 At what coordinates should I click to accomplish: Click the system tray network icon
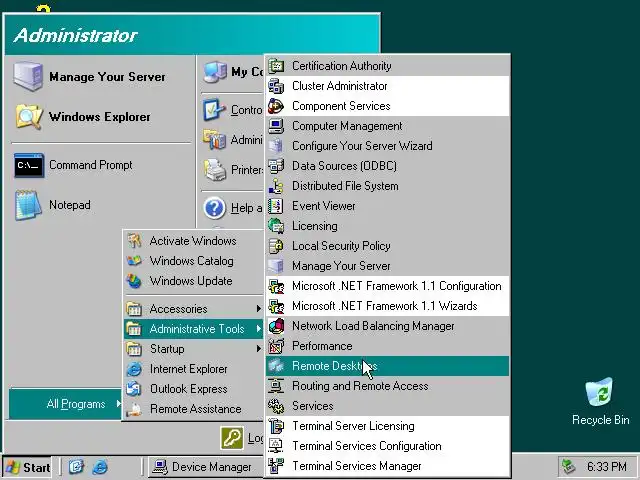coord(568,466)
